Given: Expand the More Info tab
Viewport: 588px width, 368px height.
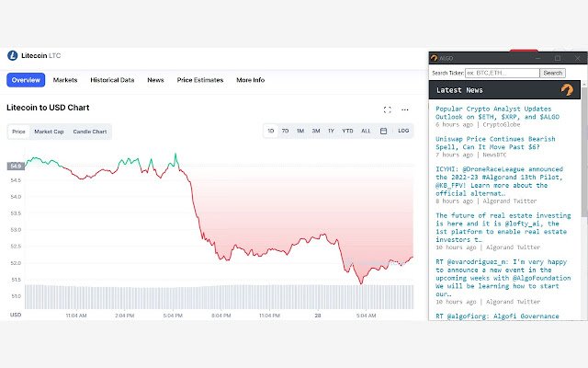Looking at the screenshot, I should (250, 80).
